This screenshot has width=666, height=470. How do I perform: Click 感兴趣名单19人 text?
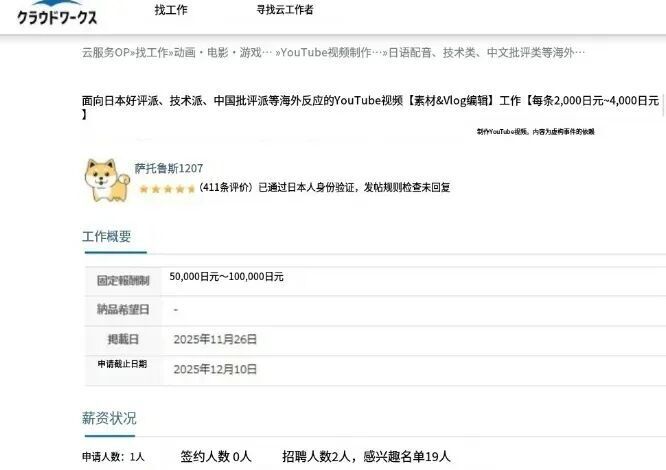pyautogui.click(x=407, y=457)
